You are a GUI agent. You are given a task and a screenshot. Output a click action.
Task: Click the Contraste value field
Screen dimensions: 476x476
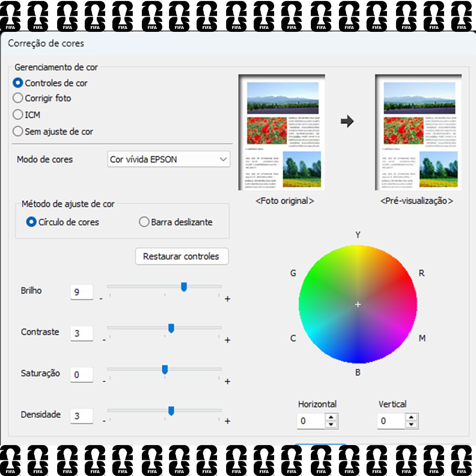[82, 333]
